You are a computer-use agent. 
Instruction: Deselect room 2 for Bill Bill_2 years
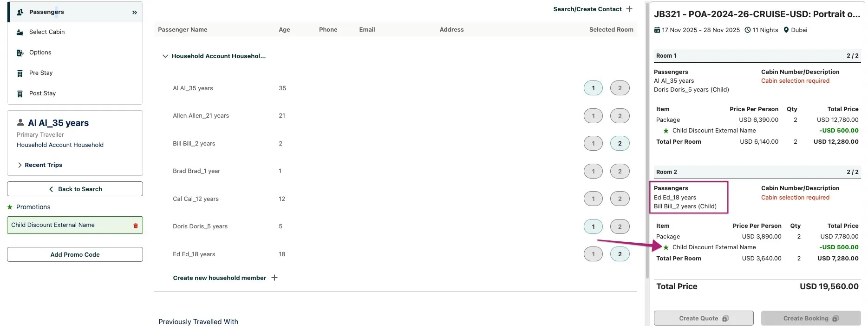click(x=620, y=144)
